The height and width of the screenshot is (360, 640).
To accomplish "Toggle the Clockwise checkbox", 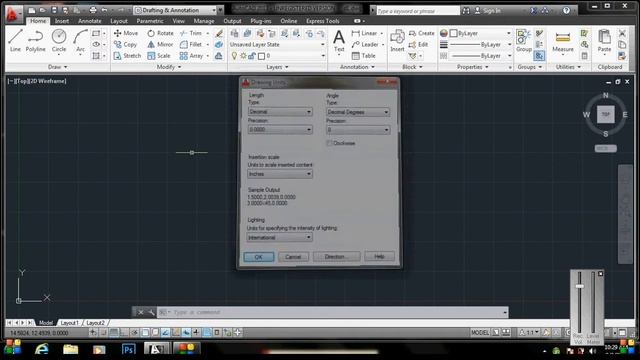I will pyautogui.click(x=329, y=143).
